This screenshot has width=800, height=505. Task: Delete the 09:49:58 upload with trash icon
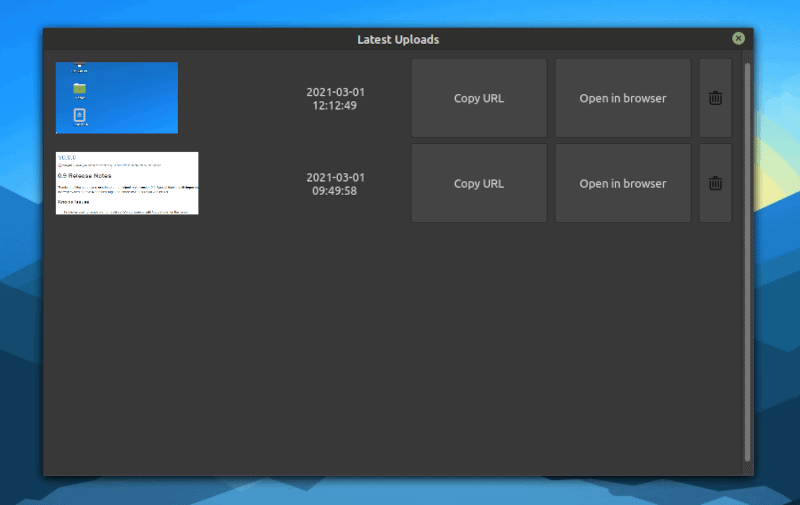[715, 183]
